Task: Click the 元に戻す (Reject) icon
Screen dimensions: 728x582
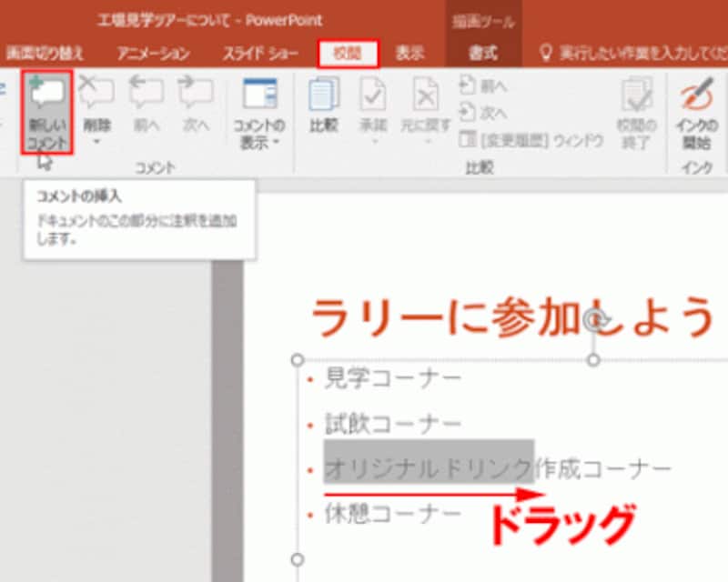Action: click(426, 94)
